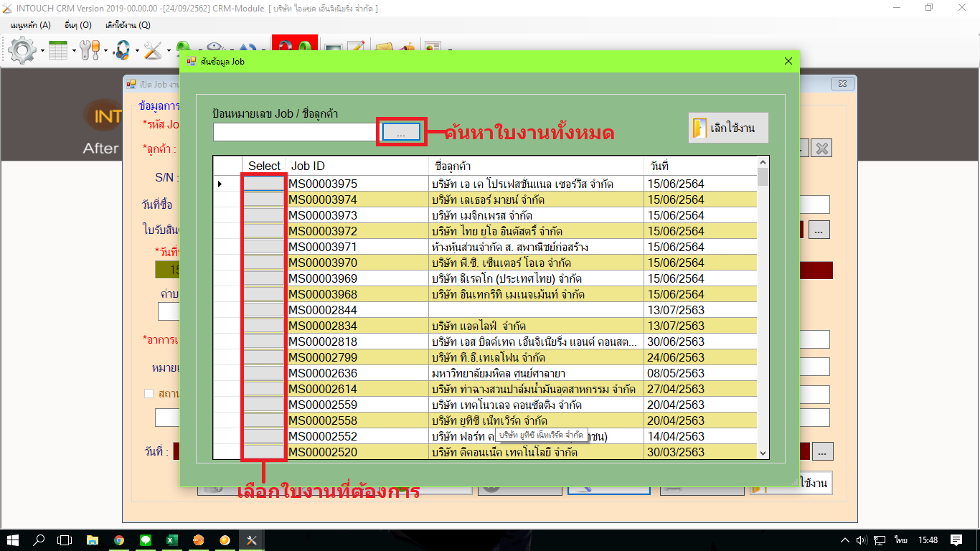Open Google Chrome from the taskbar
The height and width of the screenshot is (551, 980).
119,540
